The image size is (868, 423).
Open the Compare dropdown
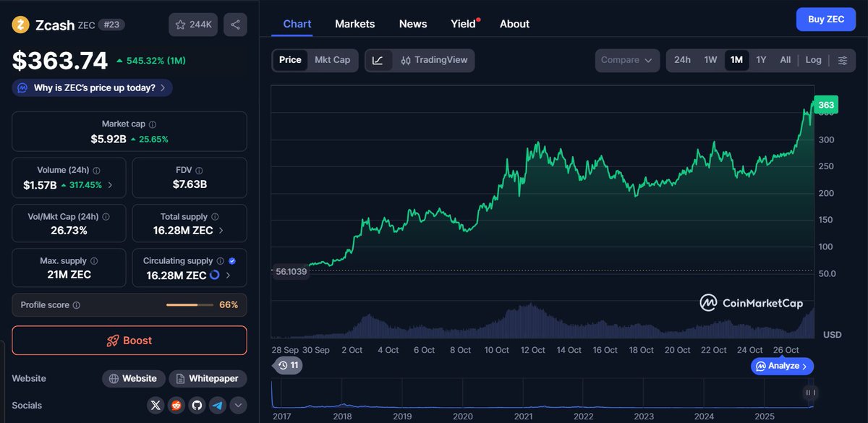[627, 60]
